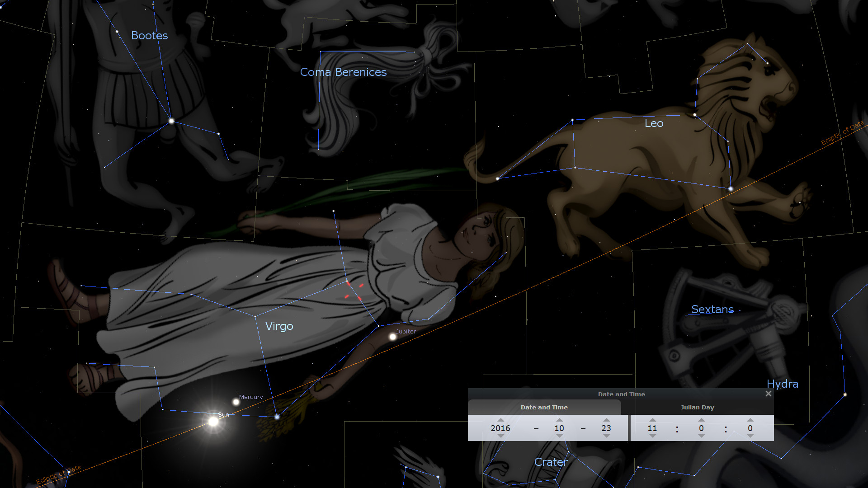Click the hour field showing 11
The image size is (868, 488).
[x=652, y=428]
